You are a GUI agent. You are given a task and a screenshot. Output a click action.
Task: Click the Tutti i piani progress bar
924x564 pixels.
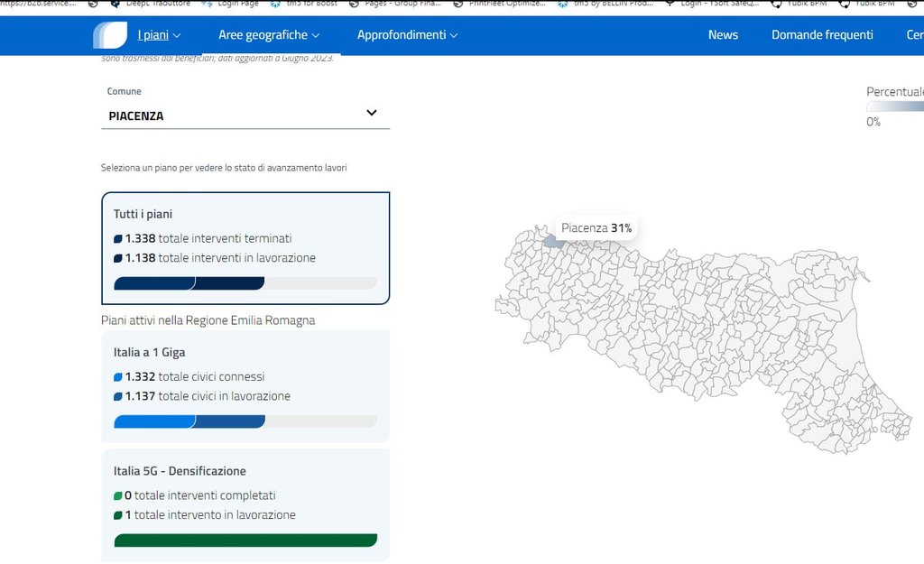point(245,283)
